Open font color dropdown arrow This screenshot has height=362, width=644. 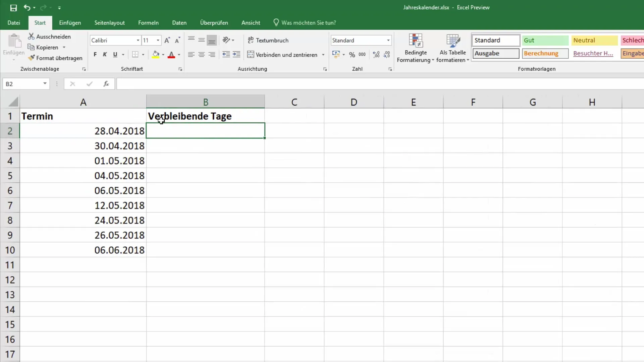pyautogui.click(x=179, y=55)
